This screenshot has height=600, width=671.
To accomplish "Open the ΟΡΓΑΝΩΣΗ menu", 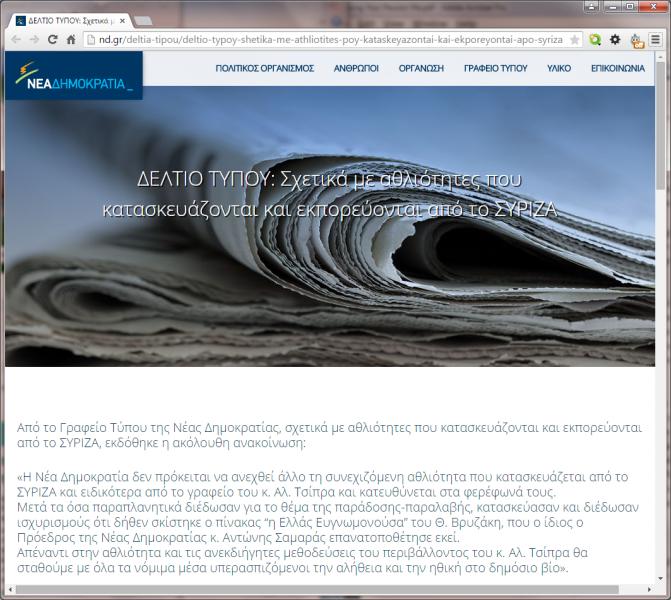I will [x=421, y=68].
